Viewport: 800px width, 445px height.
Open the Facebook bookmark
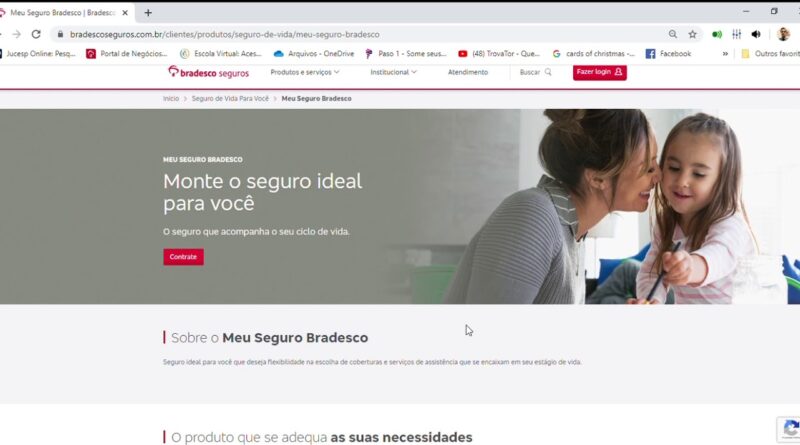point(668,54)
